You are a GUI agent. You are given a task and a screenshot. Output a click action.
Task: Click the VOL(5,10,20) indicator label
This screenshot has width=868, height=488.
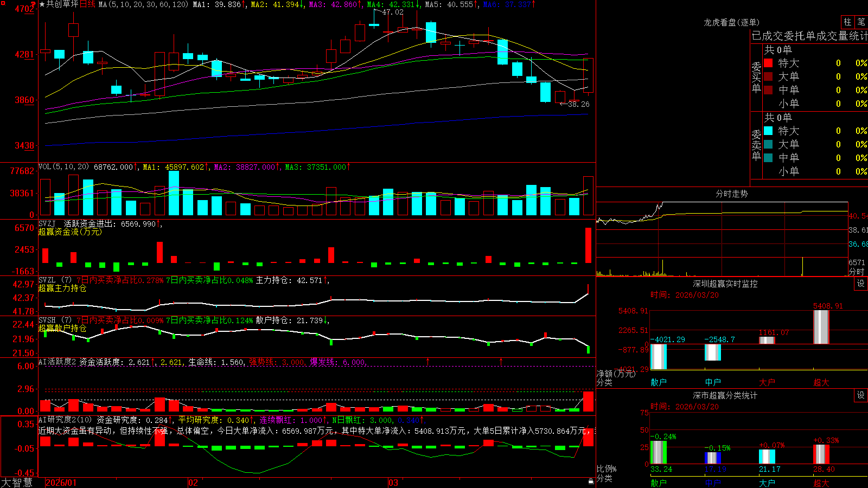pos(63,167)
